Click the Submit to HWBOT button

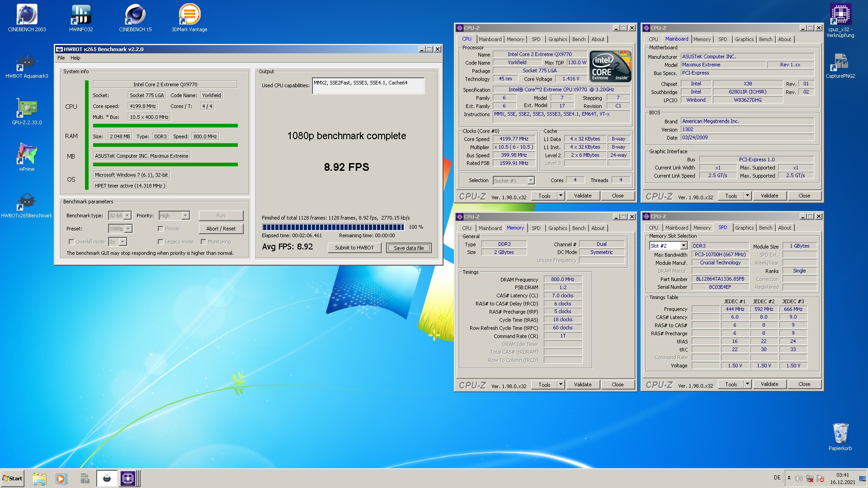point(354,248)
